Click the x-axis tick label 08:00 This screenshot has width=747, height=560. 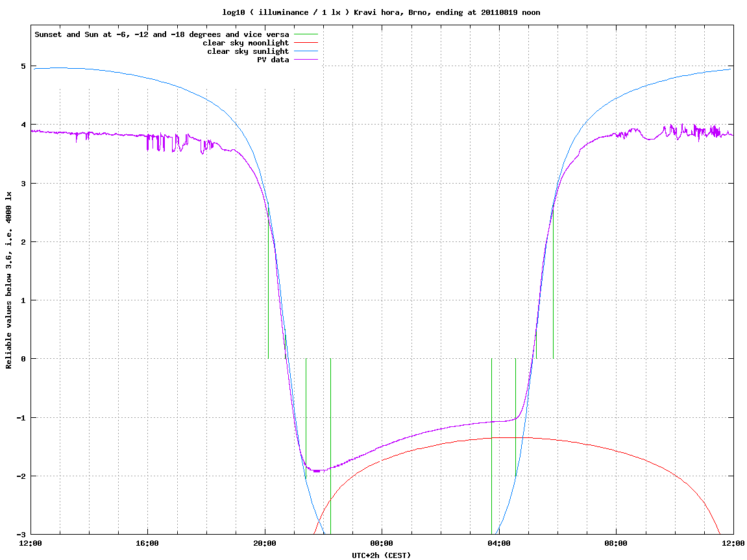click(x=617, y=543)
